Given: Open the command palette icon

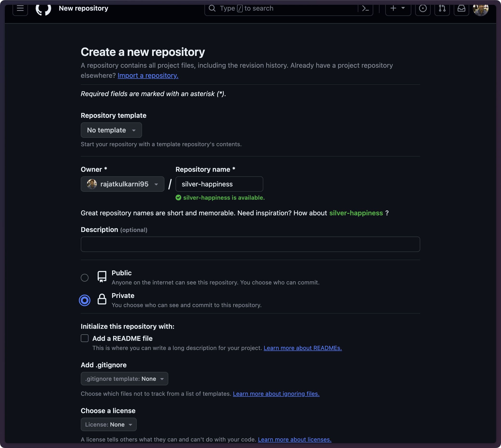Looking at the screenshot, I should pos(366,9).
